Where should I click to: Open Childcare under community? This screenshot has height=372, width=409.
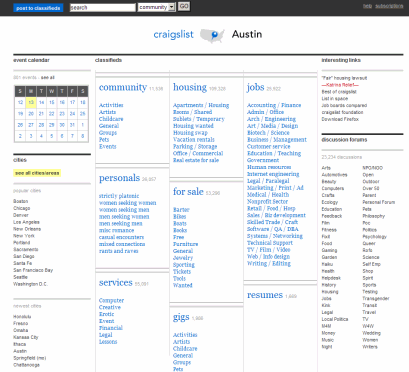(x=111, y=119)
